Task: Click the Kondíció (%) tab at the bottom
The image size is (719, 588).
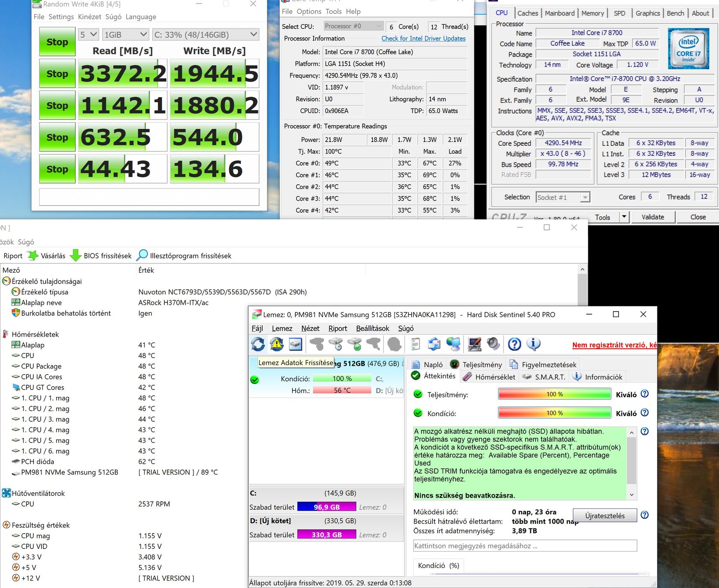Action: (x=438, y=565)
